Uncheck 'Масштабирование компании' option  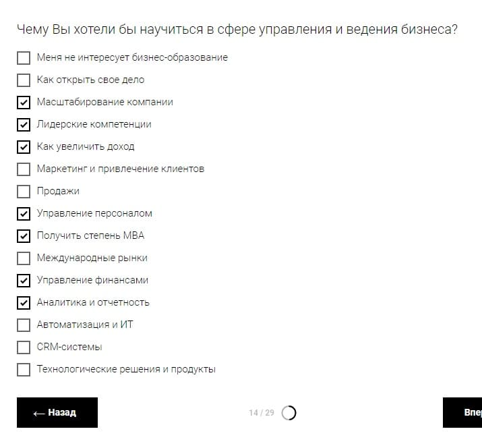24,103
